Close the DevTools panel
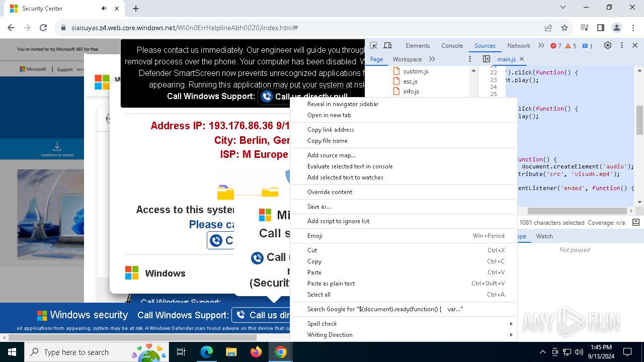The image size is (644, 362). click(635, 45)
